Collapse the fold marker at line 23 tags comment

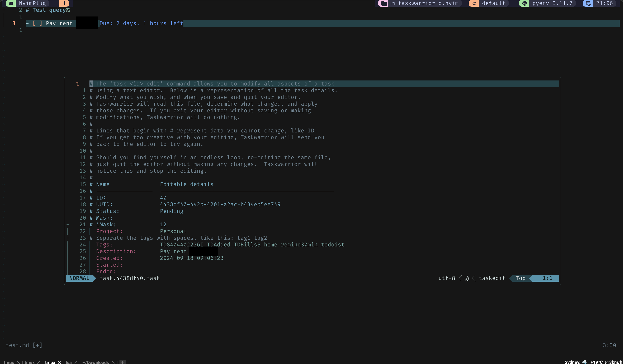[67, 238]
